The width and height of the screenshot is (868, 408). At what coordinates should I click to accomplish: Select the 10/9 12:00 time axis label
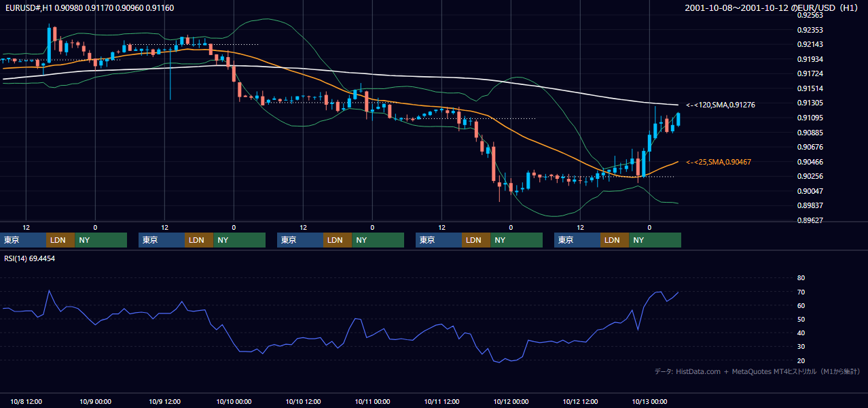pos(164,402)
